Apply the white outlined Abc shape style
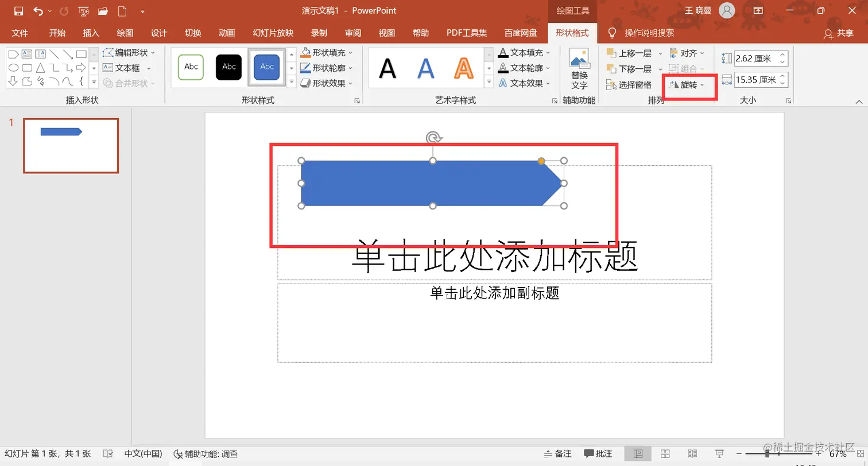Screen dimensions: 868x466 coord(191,67)
